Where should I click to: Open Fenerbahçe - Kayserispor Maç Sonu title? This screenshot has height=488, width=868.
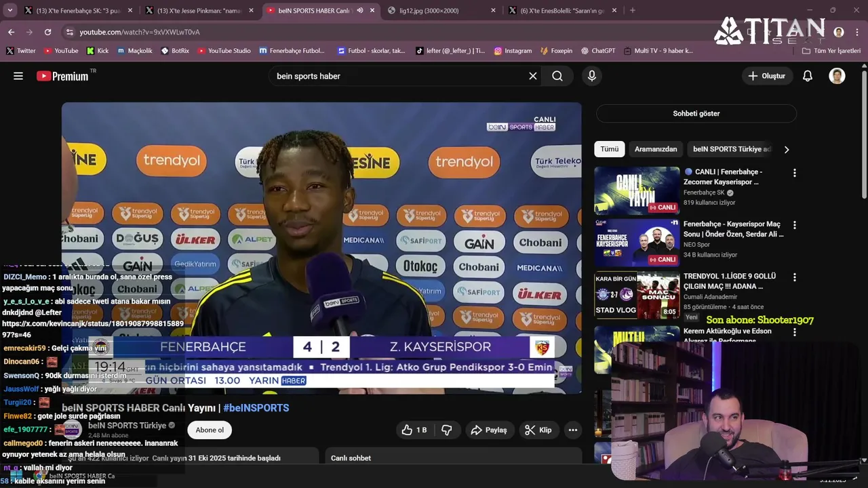pyautogui.click(x=734, y=229)
